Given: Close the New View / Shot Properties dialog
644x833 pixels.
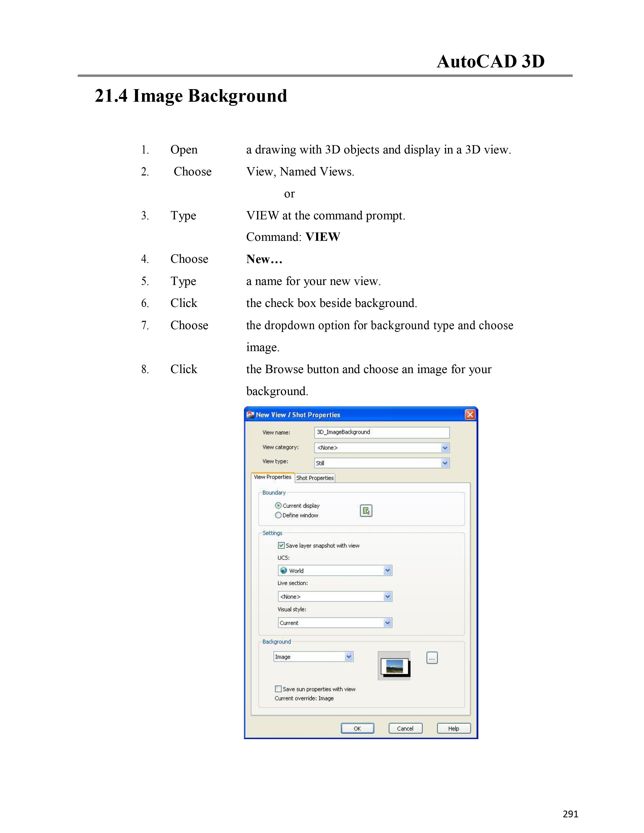Looking at the screenshot, I should [470, 414].
